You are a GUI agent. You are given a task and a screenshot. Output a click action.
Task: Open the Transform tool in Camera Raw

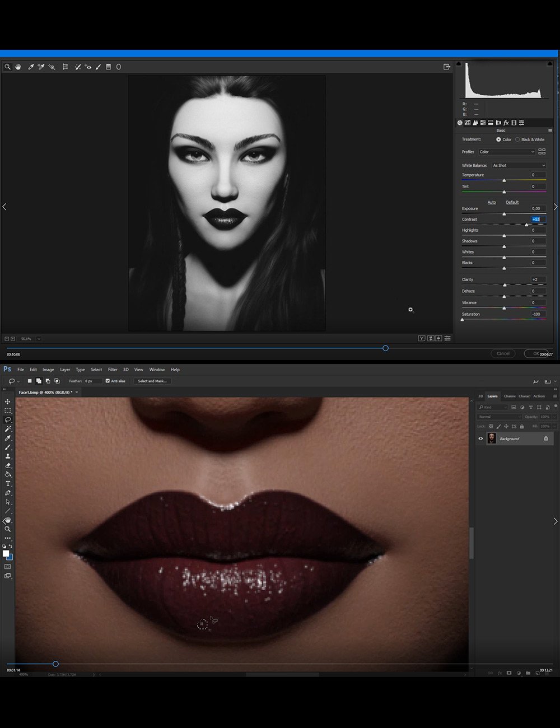point(64,67)
